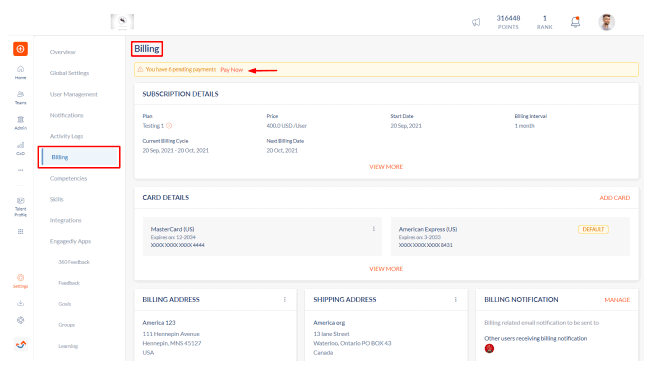Screen dimensions: 652x369
Task: Click the price value 400.0 USD /User
Action: click(x=286, y=126)
